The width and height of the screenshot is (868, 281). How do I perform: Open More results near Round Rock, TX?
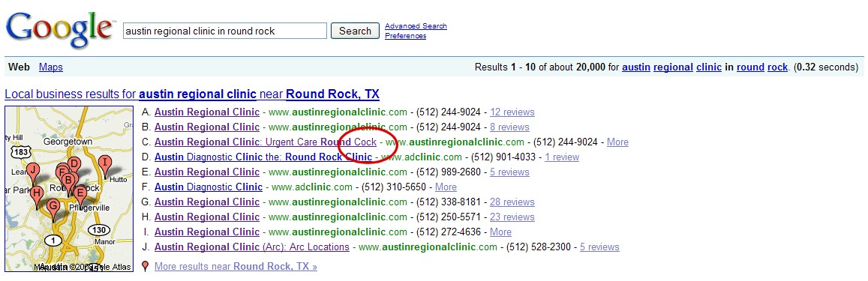click(236, 267)
